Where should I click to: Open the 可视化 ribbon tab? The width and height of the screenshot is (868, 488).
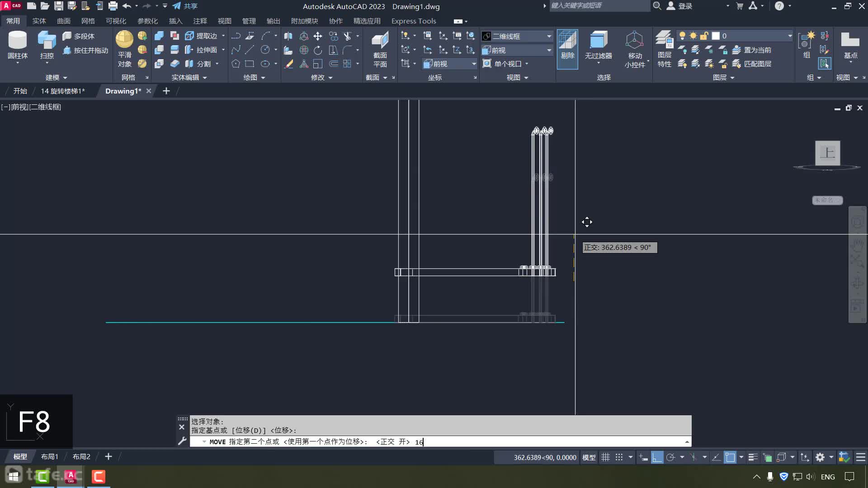[116, 21]
